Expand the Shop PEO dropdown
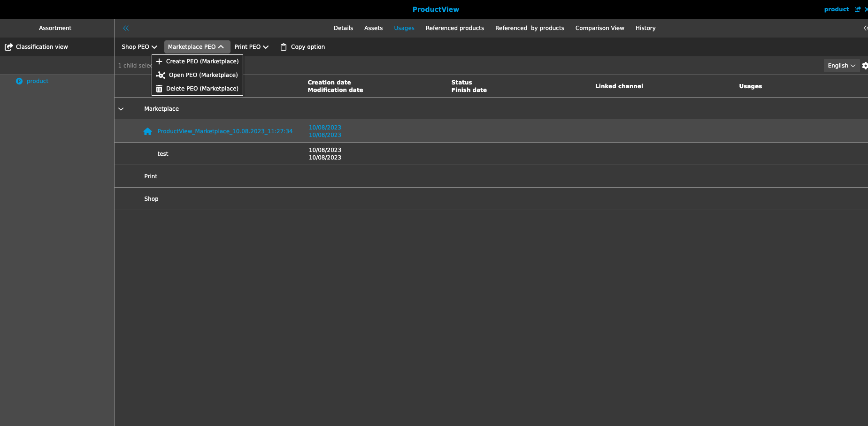The height and width of the screenshot is (426, 868). coord(139,47)
